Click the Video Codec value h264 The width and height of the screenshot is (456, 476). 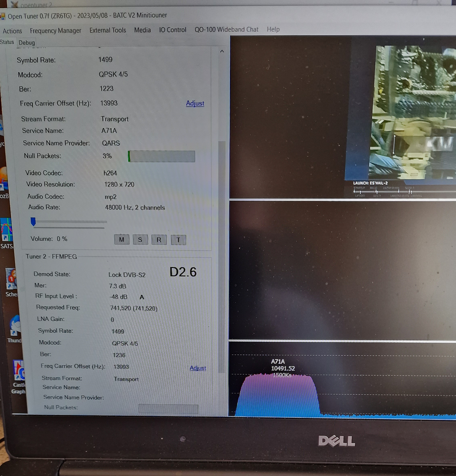110,173
